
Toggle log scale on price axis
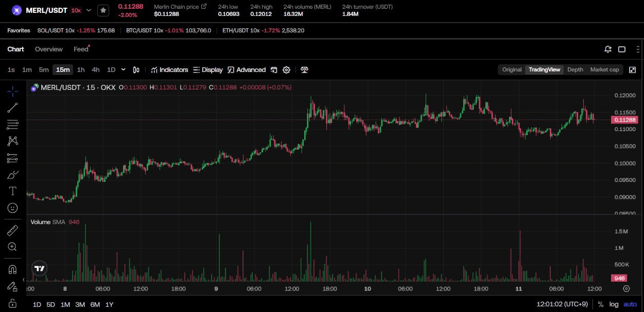[615, 304]
